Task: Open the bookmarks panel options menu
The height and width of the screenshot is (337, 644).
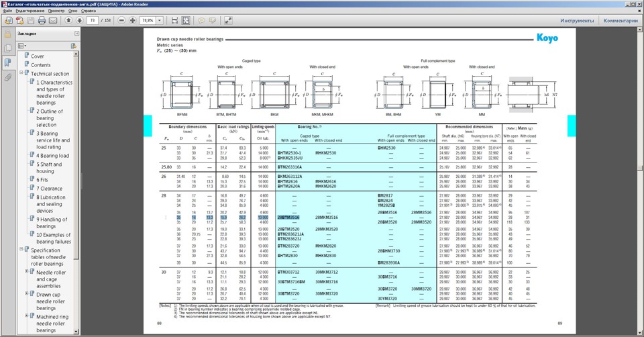Action: pyautogui.click(x=21, y=46)
